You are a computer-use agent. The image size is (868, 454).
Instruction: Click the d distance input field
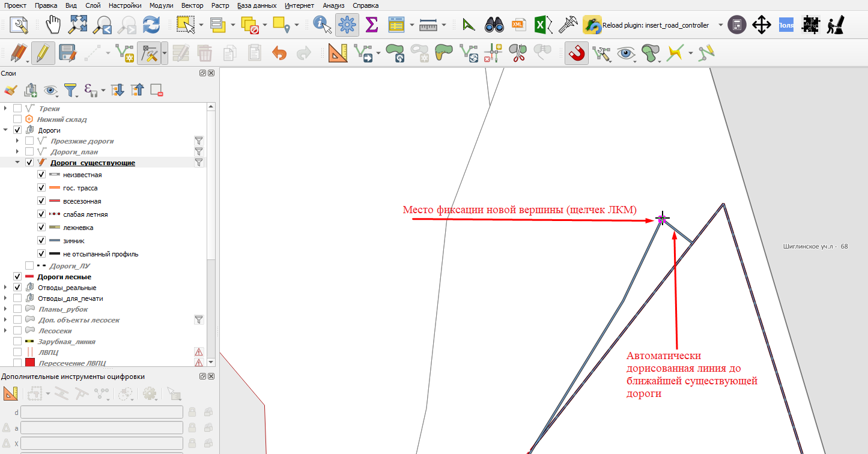[102, 412]
